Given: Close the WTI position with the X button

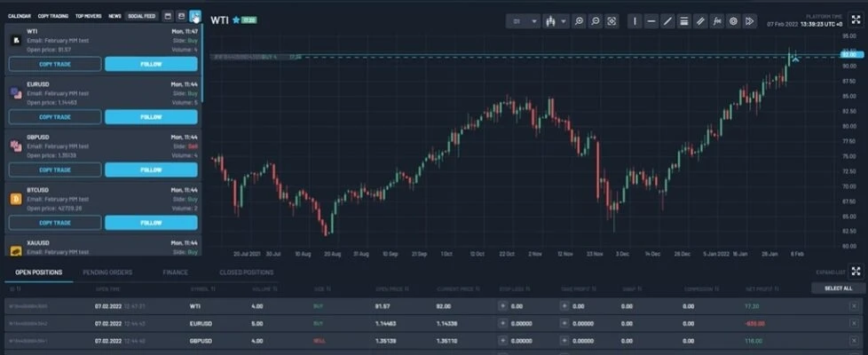Looking at the screenshot, I should tap(855, 305).
